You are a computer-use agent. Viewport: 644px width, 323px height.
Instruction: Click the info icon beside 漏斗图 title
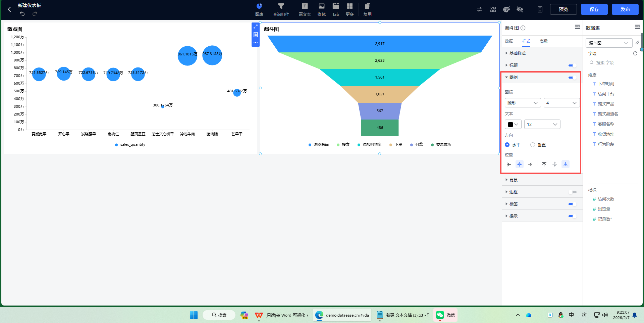tap(523, 28)
